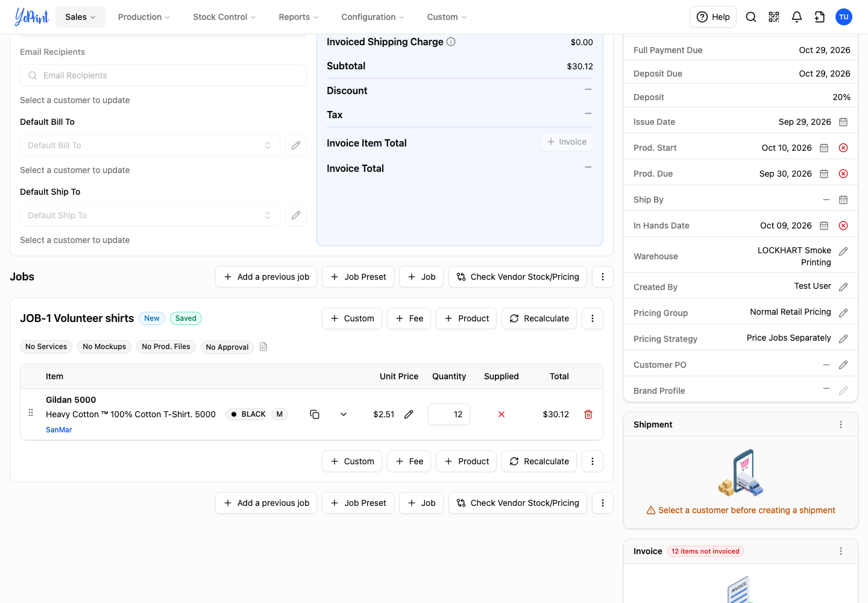Click the search magnifier icon

tap(751, 17)
